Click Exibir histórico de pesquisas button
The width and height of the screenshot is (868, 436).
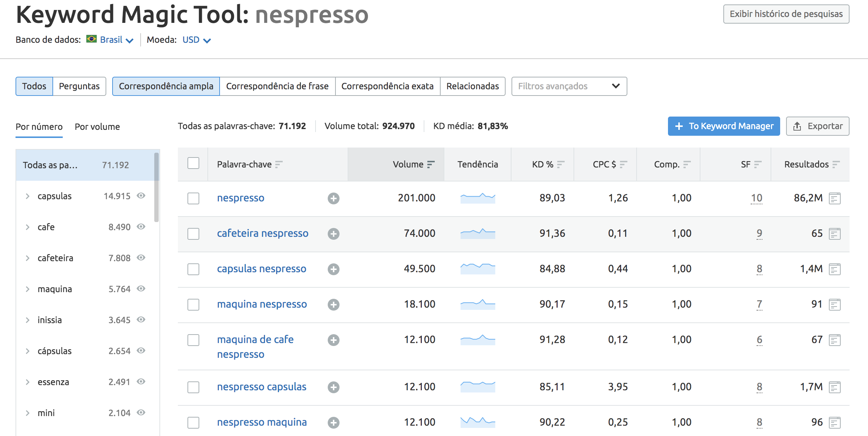tap(786, 14)
